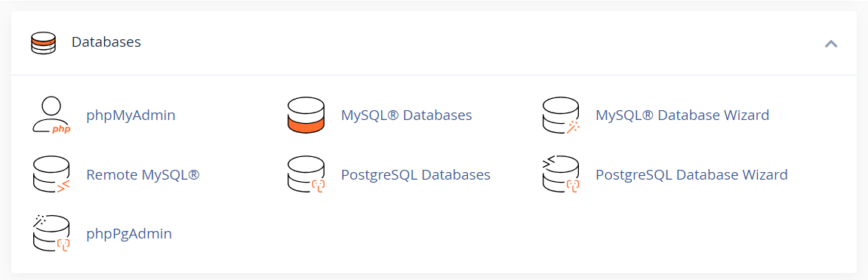This screenshot has width=868, height=280.
Task: Collapse the Databases section with the chevron
Action: coord(830,44)
